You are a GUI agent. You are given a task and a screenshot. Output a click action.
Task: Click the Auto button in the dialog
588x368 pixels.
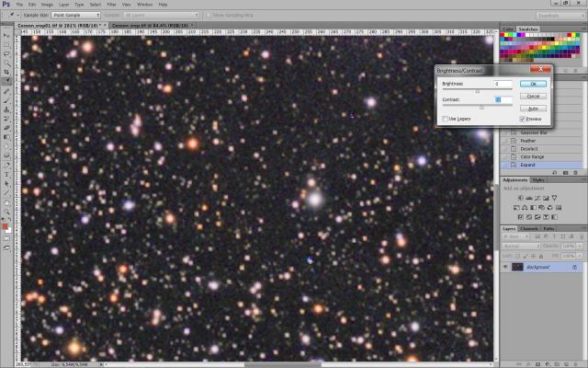[x=533, y=108]
